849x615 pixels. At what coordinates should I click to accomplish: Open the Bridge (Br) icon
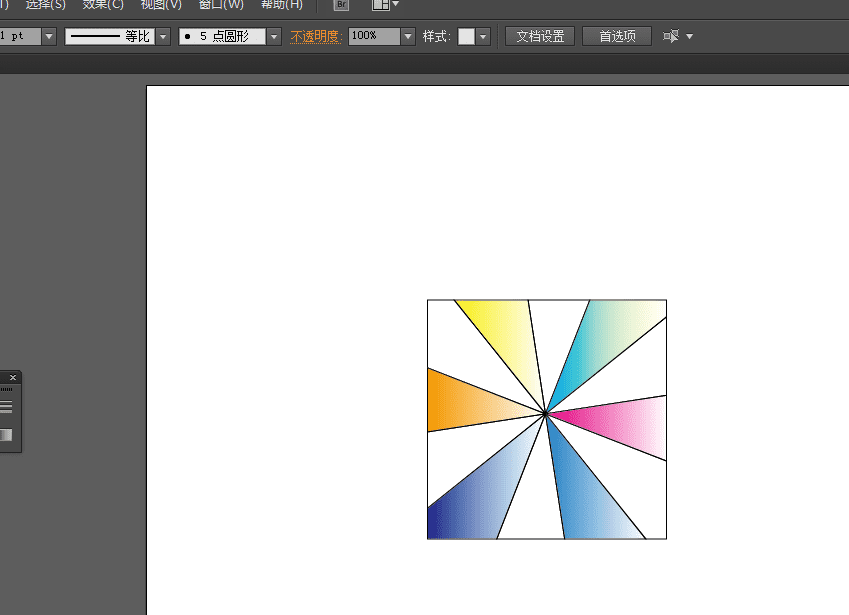point(341,5)
